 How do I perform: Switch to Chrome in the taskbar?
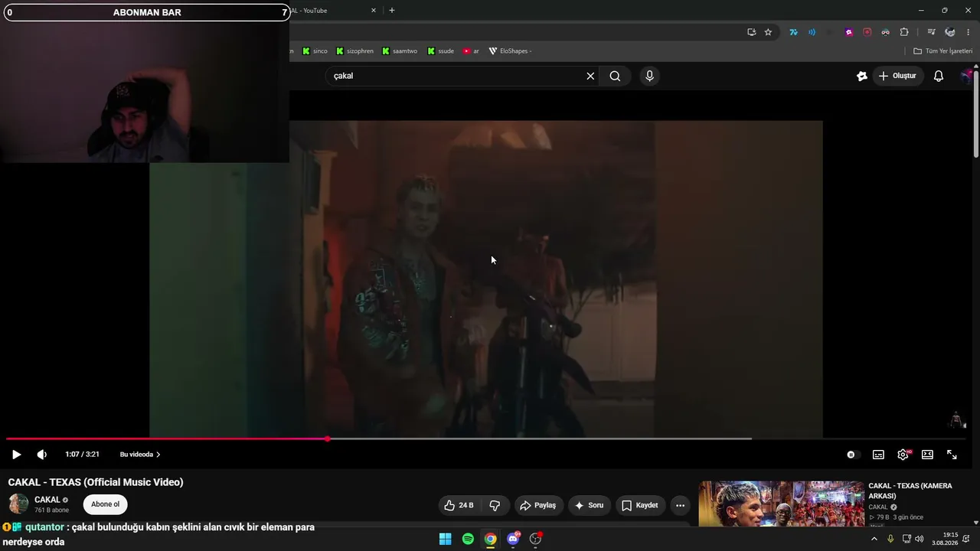pos(491,539)
